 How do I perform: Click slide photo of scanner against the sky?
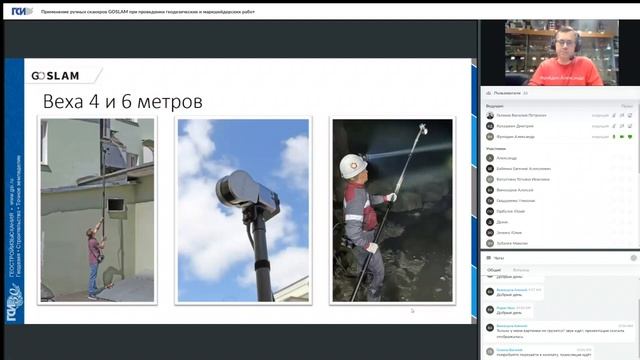[243, 210]
